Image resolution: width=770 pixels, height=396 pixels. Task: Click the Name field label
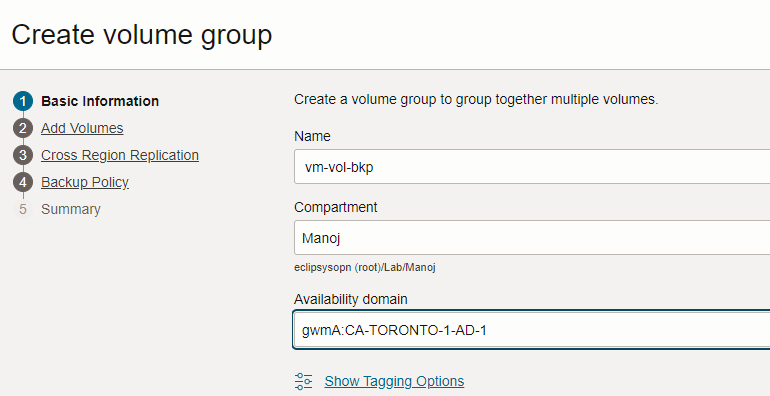(312, 136)
